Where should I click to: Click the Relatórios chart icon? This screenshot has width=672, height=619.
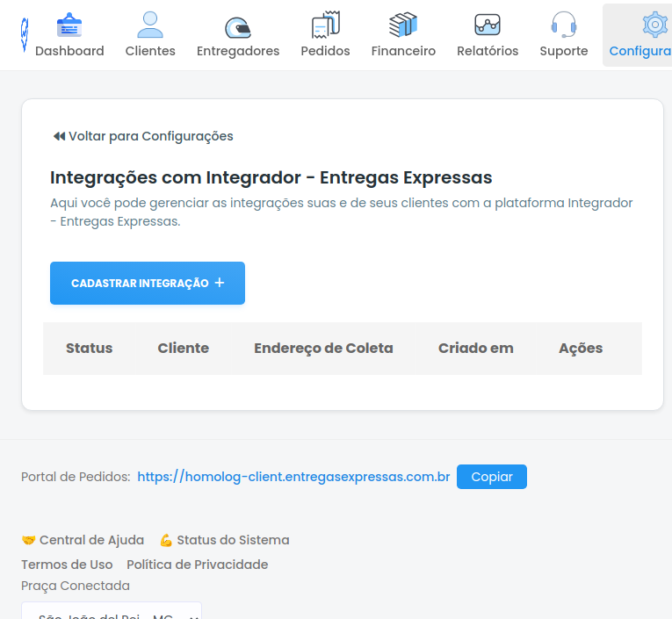tap(488, 25)
